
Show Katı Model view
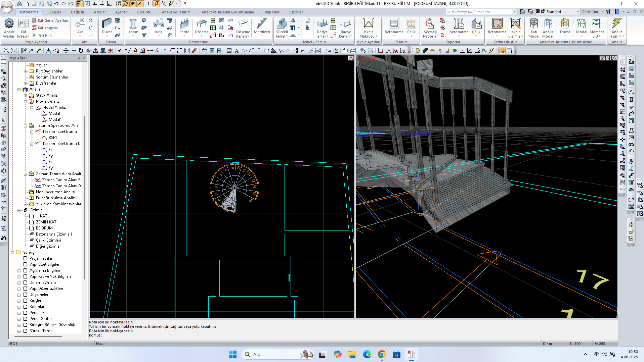point(534,28)
